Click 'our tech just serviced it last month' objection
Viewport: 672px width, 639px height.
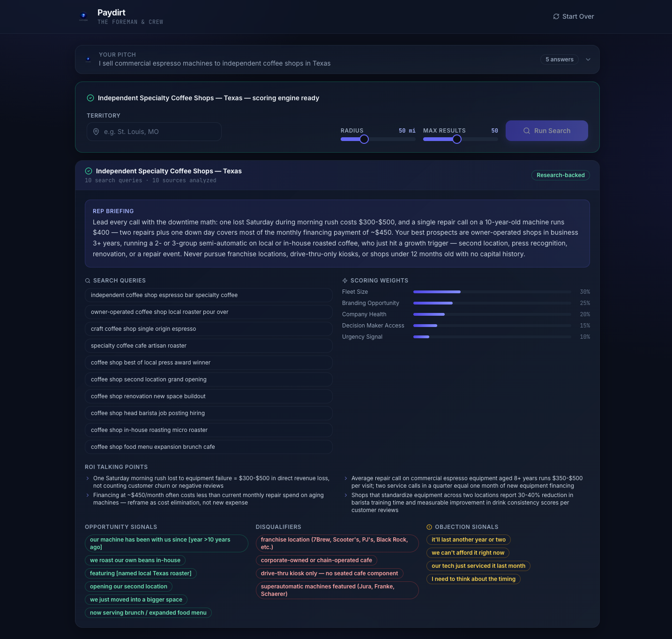478,566
